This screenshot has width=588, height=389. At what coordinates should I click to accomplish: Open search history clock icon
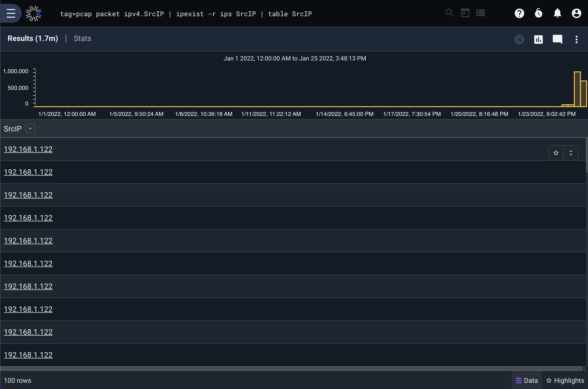click(538, 13)
